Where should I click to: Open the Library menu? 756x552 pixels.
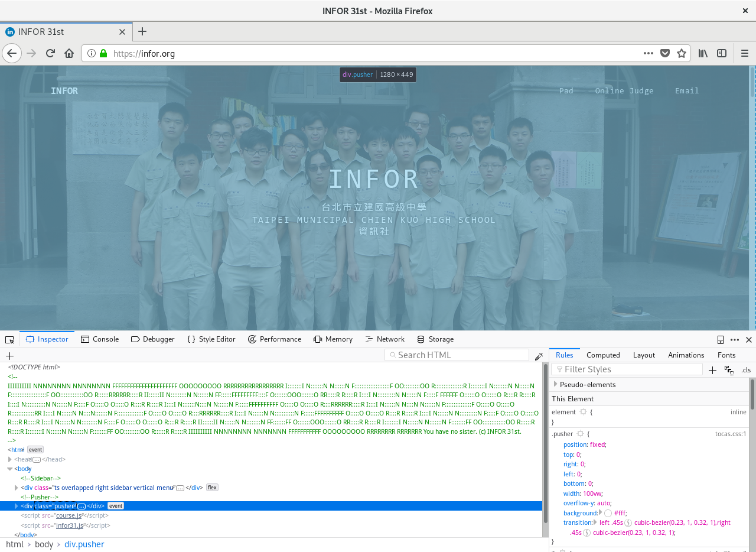tap(703, 53)
